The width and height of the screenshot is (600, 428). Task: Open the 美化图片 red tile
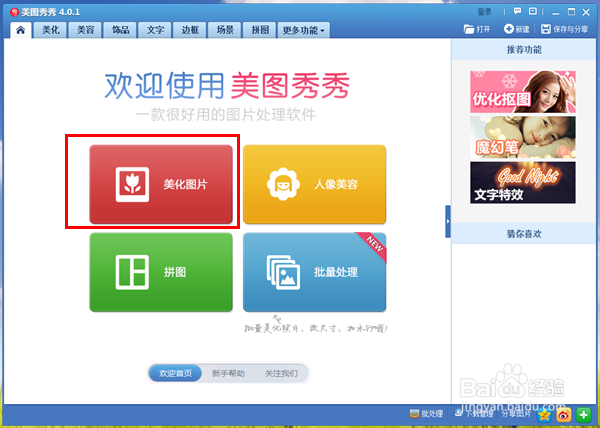[161, 184]
